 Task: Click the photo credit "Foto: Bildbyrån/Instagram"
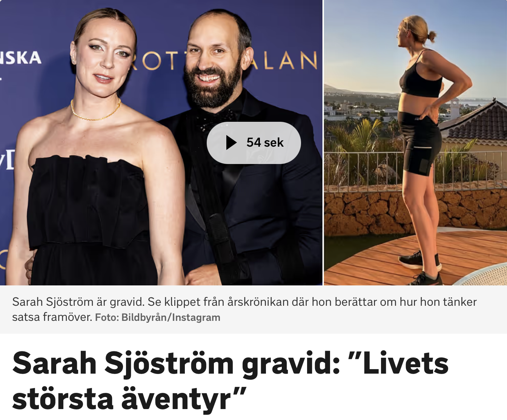point(158,317)
